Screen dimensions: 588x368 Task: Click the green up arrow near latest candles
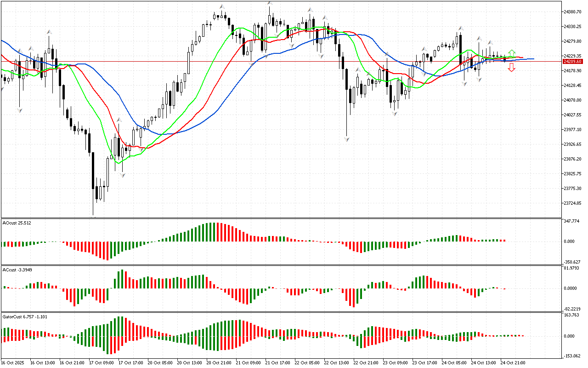(x=511, y=53)
